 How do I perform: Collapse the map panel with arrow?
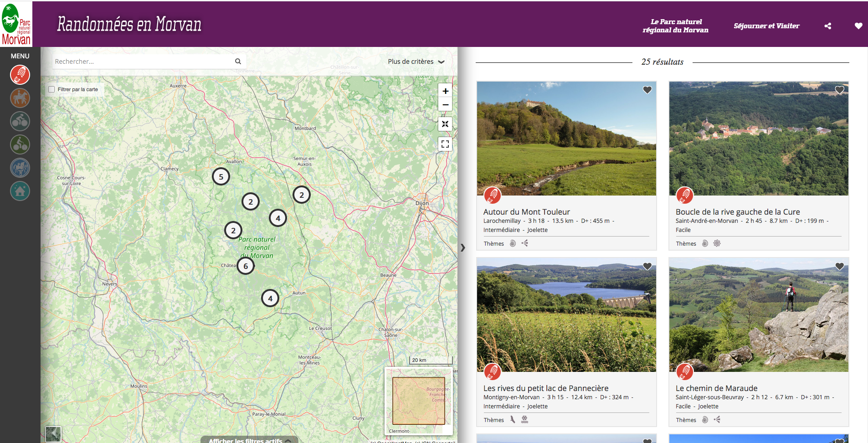pyautogui.click(x=463, y=247)
